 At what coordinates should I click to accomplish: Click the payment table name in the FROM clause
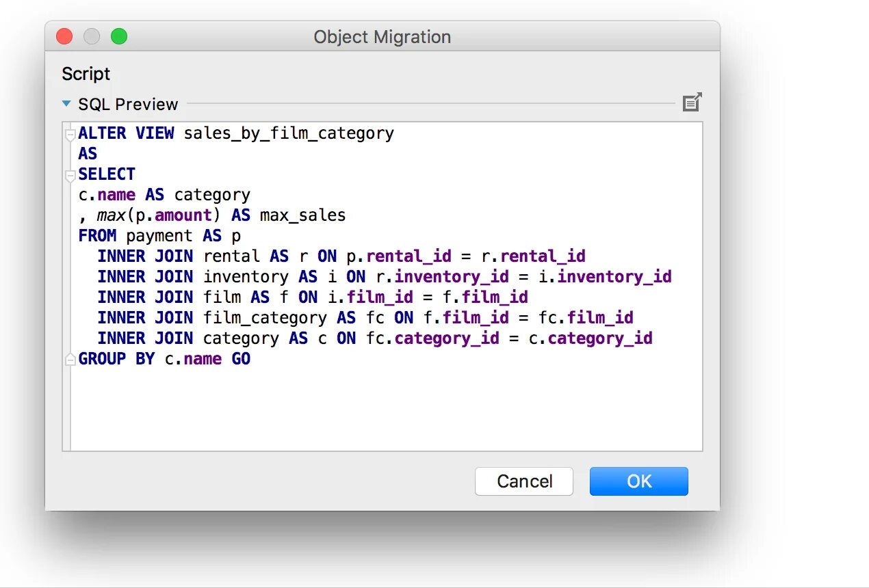click(x=160, y=237)
